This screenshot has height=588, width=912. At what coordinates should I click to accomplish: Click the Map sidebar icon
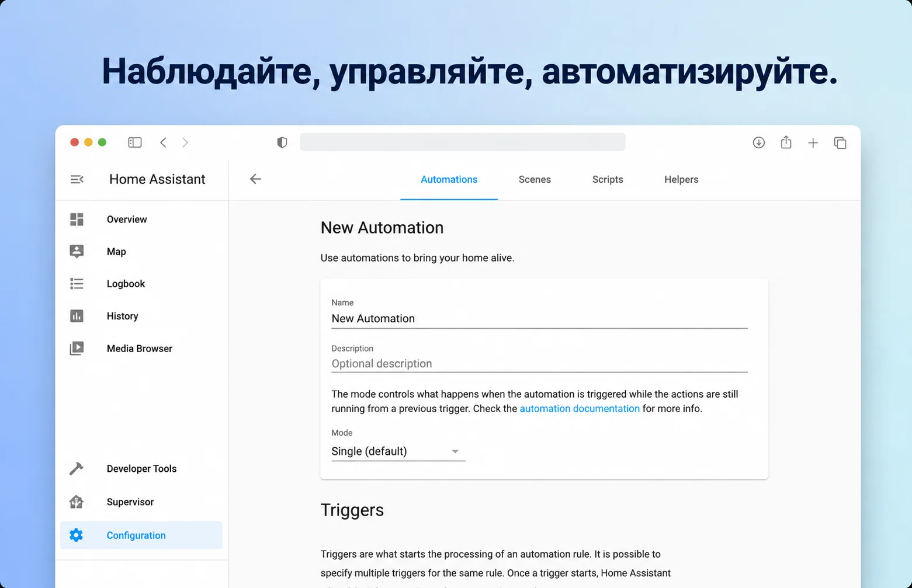(77, 251)
